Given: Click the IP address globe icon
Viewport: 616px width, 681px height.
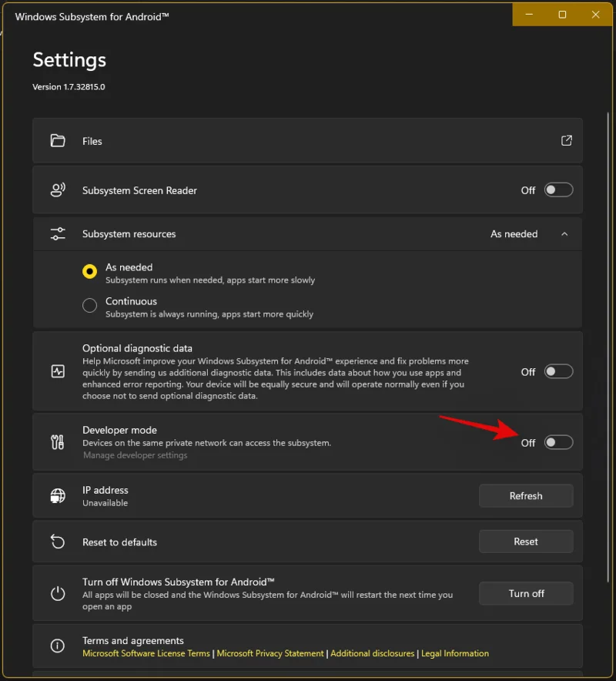Looking at the screenshot, I should 58,495.
